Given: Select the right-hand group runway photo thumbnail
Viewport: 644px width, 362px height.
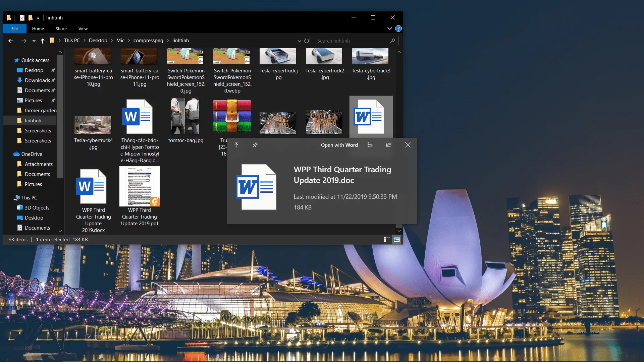Looking at the screenshot, I should pyautogui.click(x=324, y=122).
